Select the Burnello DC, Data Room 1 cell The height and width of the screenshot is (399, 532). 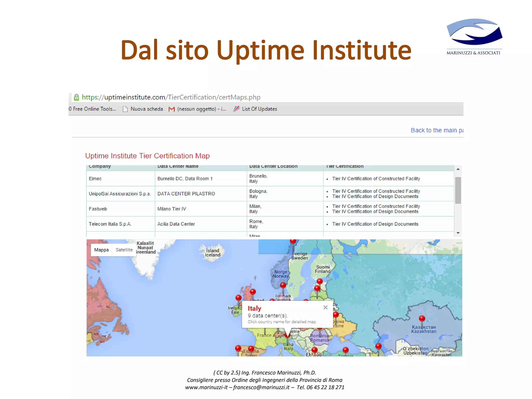tap(201, 179)
